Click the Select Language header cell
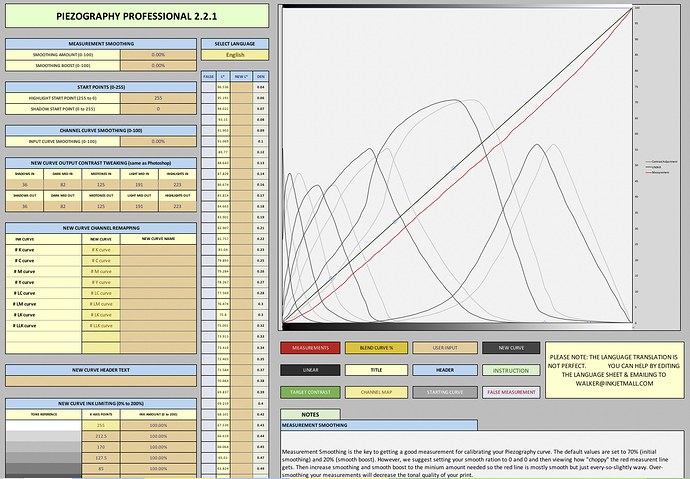This screenshot has width=690, height=479. click(235, 44)
